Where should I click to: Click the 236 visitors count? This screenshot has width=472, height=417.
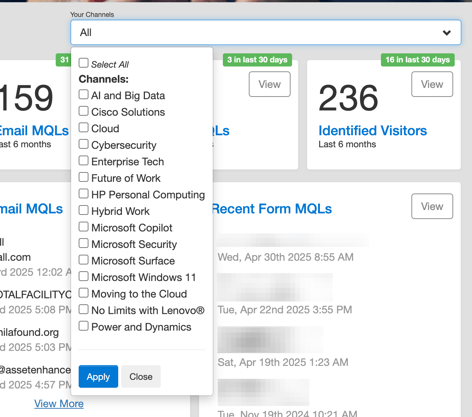[x=348, y=98]
